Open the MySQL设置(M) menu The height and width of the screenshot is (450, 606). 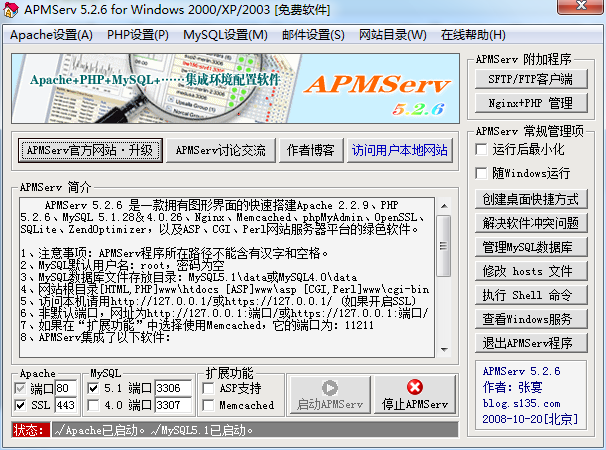(x=225, y=35)
